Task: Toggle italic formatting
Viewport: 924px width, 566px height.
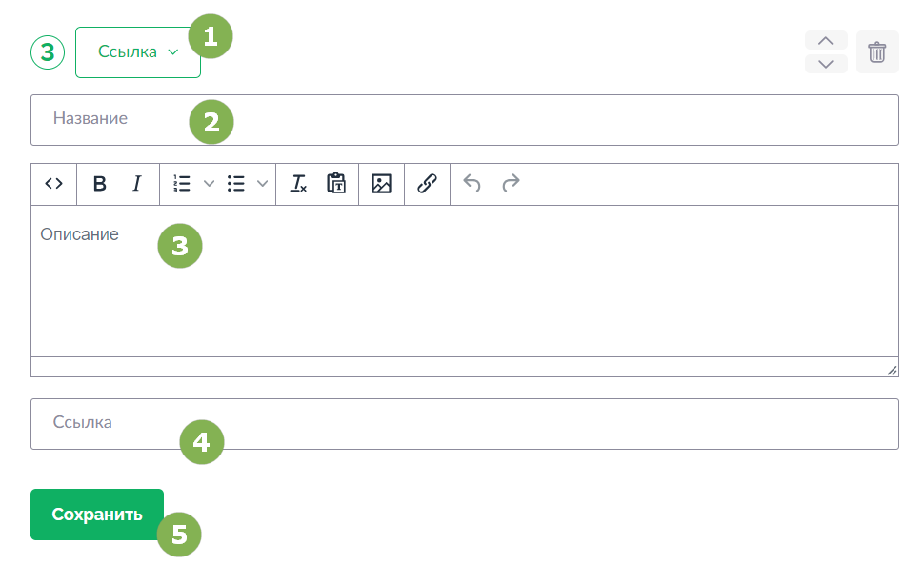Action: (x=137, y=184)
